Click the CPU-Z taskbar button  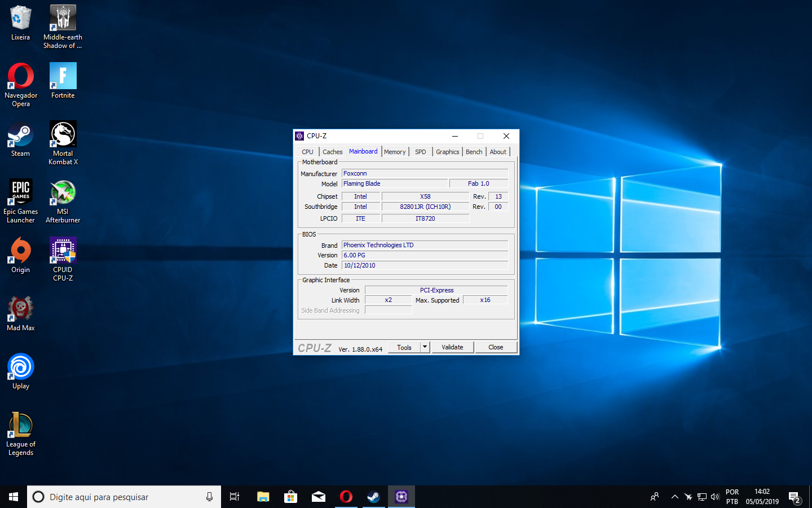coord(401,497)
